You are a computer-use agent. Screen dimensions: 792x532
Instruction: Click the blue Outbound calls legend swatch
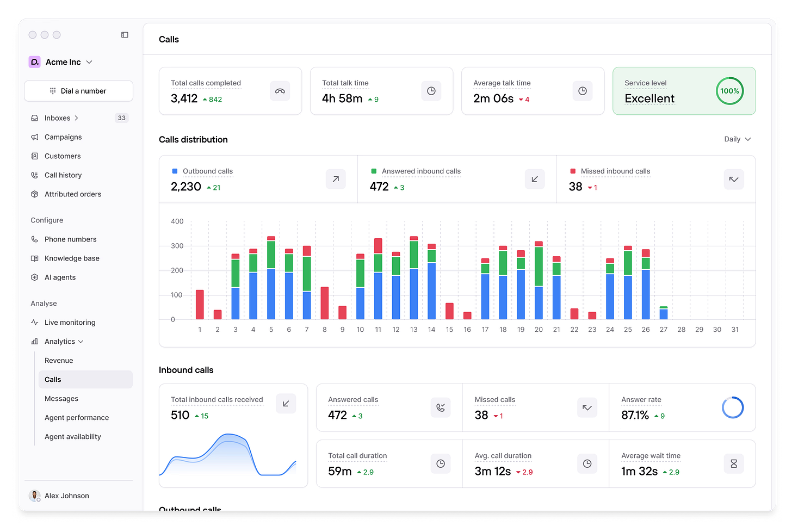tap(175, 171)
